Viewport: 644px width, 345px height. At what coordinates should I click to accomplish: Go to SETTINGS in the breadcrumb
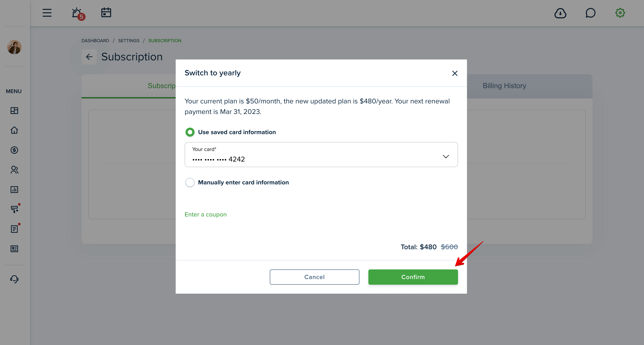point(128,41)
